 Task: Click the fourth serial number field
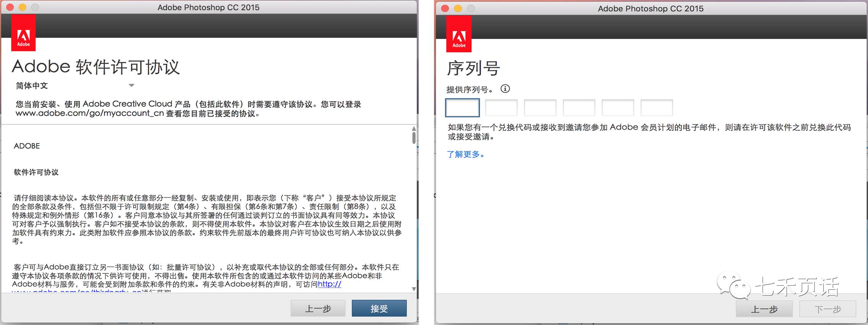click(x=579, y=107)
